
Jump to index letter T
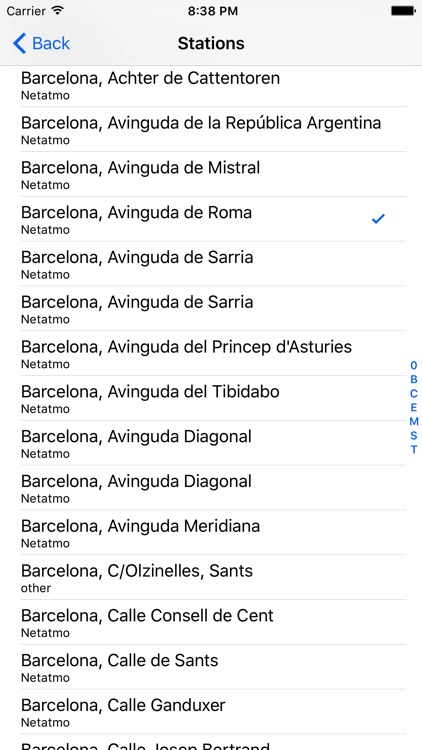[414, 450]
